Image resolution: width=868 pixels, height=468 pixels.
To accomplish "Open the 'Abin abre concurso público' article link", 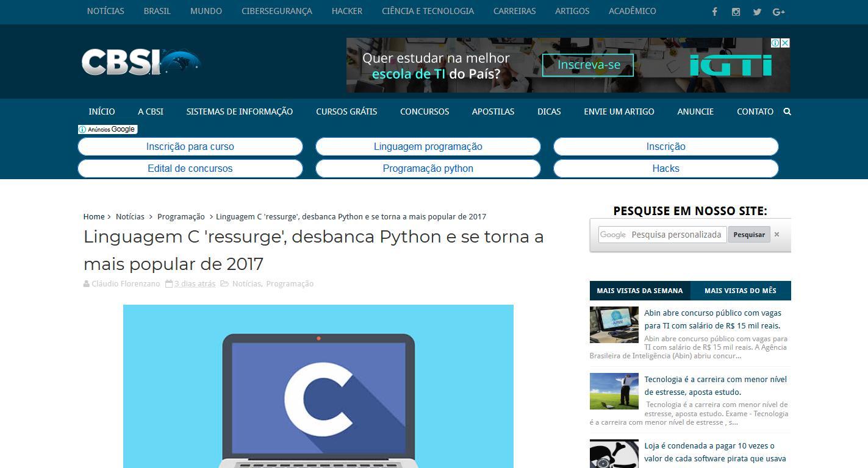I will coord(712,319).
